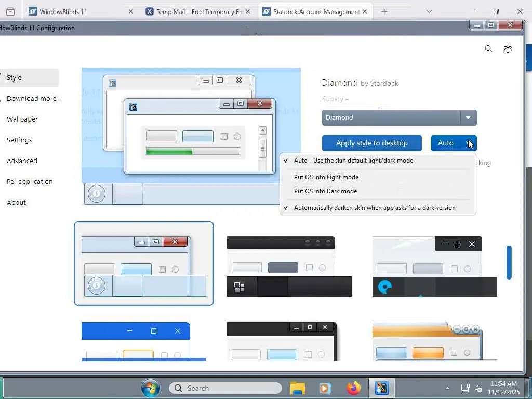This screenshot has width=532, height=399.
Task: Launch File Explorer from the taskbar
Action: [298, 388]
